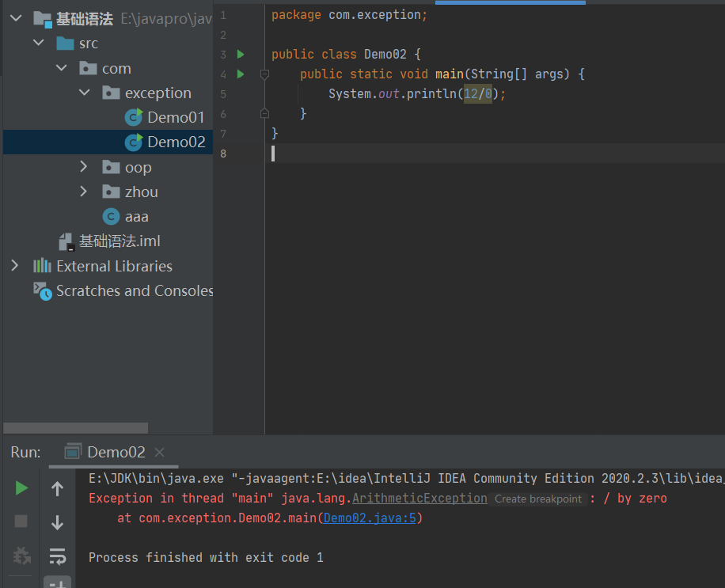Click the 12/0 expression in the editor
The height and width of the screenshot is (588, 725).
(x=477, y=94)
